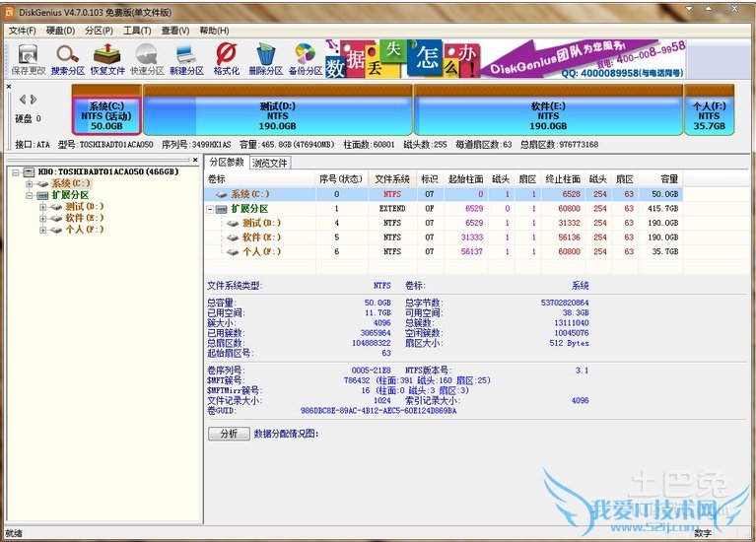This screenshot has width=756, height=542.
Task: Click the 终止柱面 column header
Action: 563,179
